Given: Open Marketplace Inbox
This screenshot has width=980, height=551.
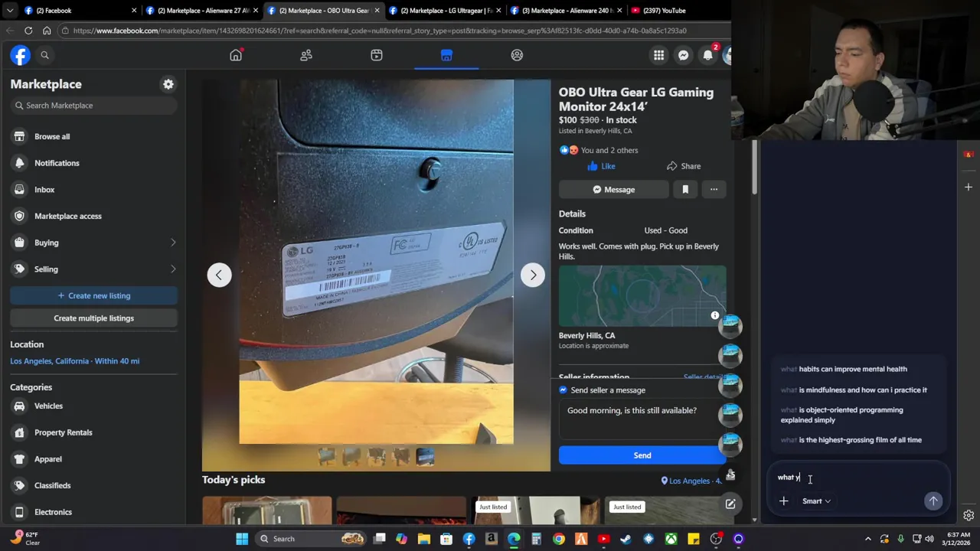Looking at the screenshot, I should pyautogui.click(x=93, y=190).
